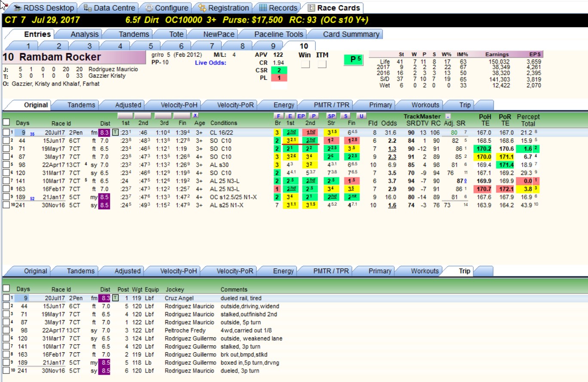Click the blank button above 1st column
Screen dimensions: 588x382
(125, 116)
